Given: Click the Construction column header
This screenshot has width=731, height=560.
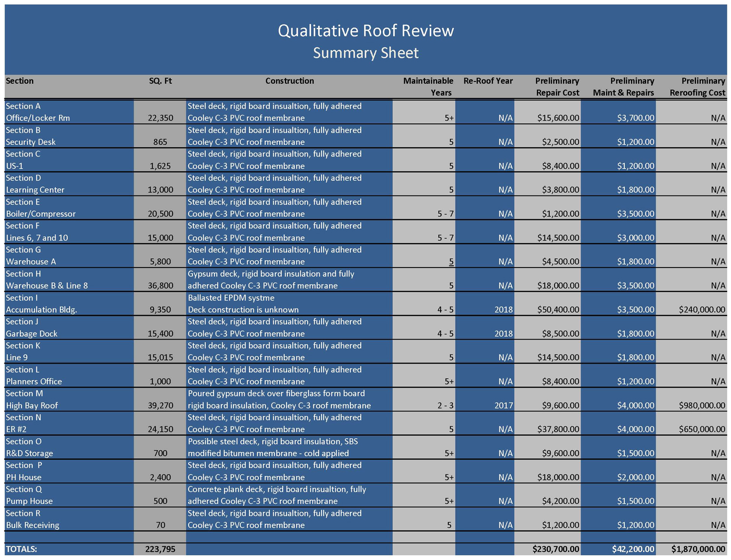Looking at the screenshot, I should [289, 81].
